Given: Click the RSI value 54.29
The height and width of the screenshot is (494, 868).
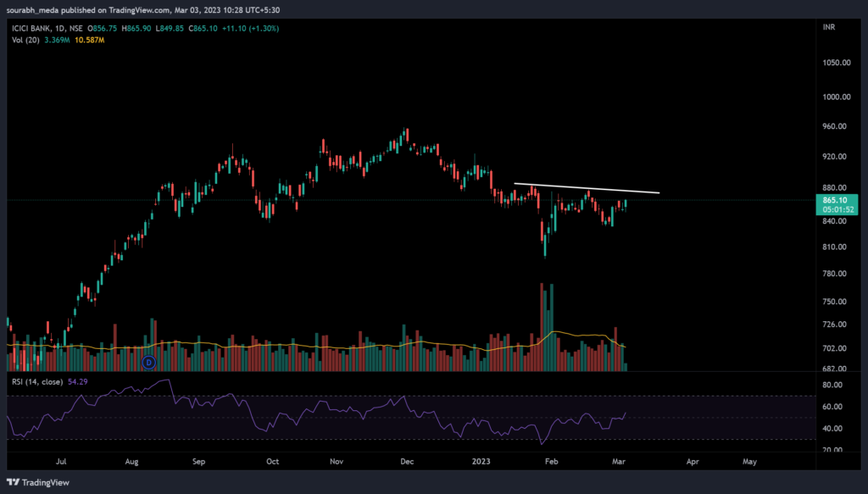Looking at the screenshot, I should pyautogui.click(x=77, y=381).
